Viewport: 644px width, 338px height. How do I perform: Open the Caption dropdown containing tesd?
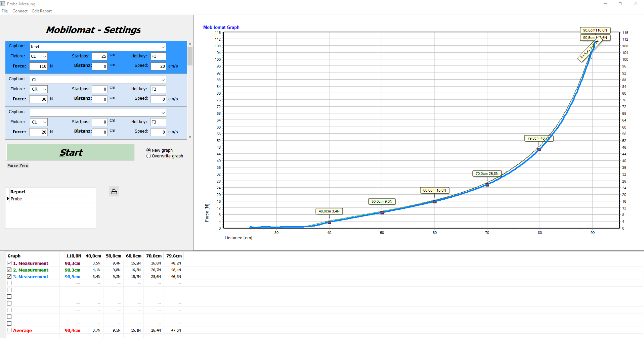coord(163,47)
